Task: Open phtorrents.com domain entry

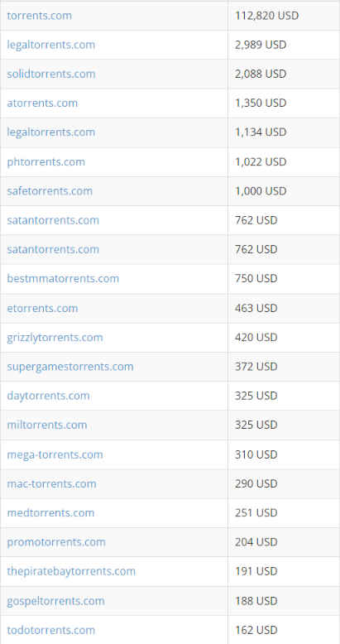Action: point(46,161)
